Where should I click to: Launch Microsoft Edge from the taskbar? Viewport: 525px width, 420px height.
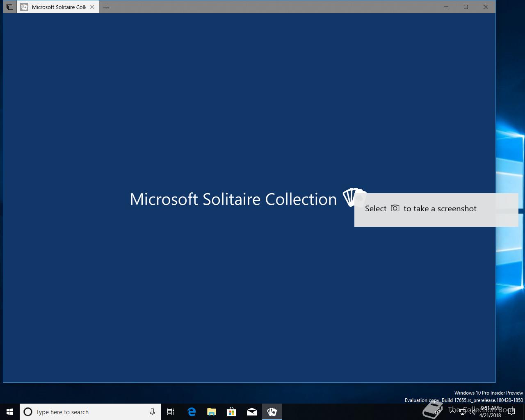click(192, 412)
